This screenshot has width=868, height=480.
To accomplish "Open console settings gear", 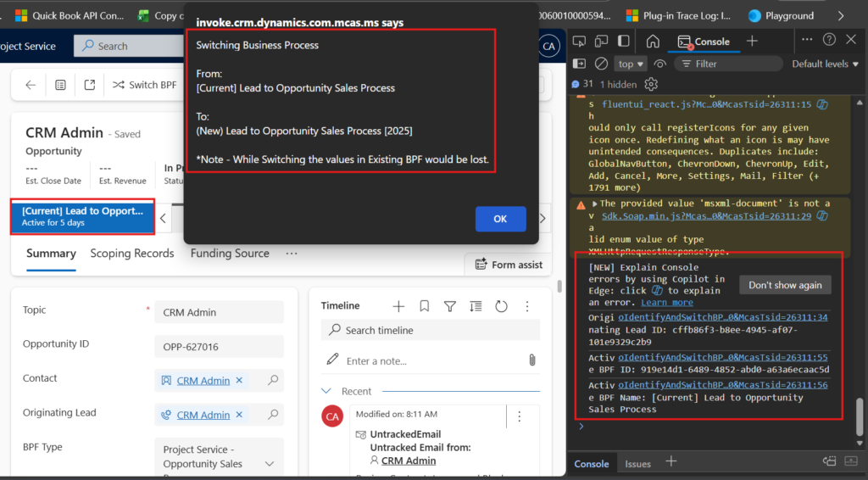I will pyautogui.click(x=651, y=84).
